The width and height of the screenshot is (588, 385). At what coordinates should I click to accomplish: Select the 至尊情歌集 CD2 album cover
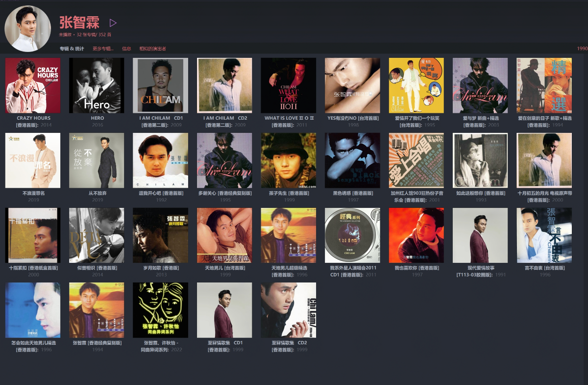tap(288, 310)
